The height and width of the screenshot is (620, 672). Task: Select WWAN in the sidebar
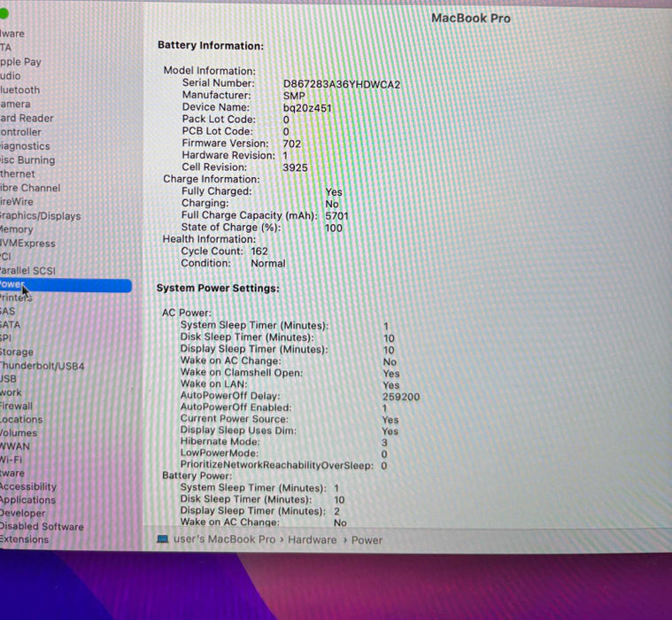pyautogui.click(x=15, y=446)
